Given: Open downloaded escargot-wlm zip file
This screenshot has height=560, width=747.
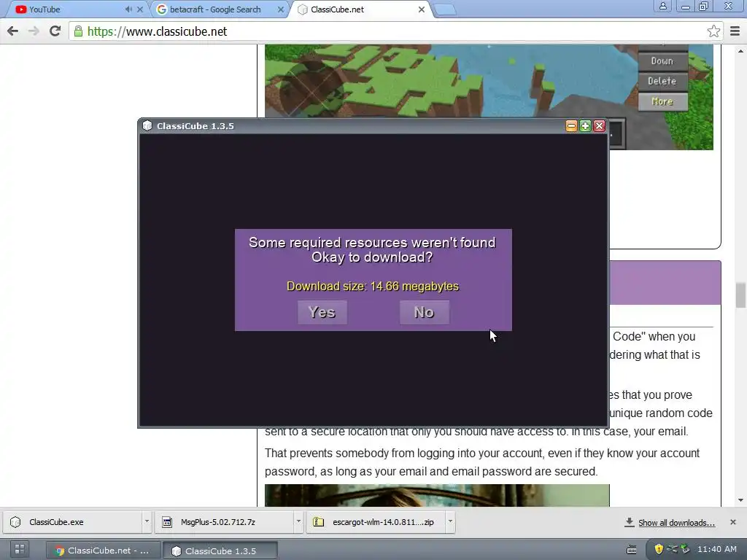Looking at the screenshot, I should [376, 522].
